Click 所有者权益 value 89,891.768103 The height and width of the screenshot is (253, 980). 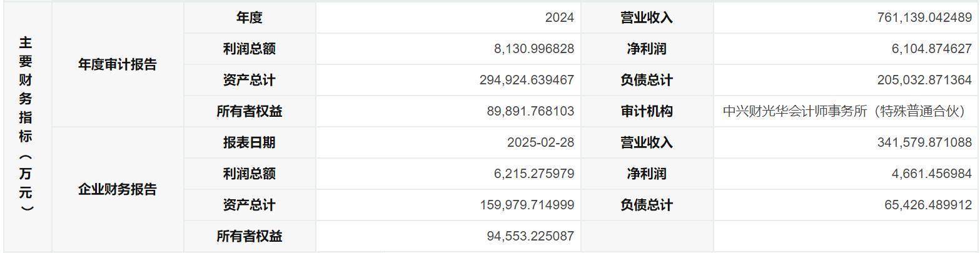[x=530, y=111]
